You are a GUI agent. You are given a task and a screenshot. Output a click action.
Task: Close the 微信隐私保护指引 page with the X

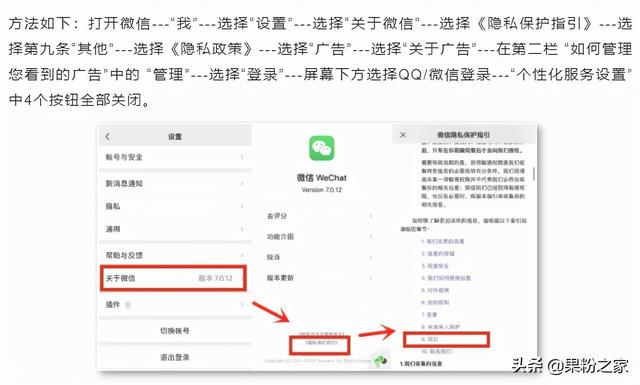403,135
